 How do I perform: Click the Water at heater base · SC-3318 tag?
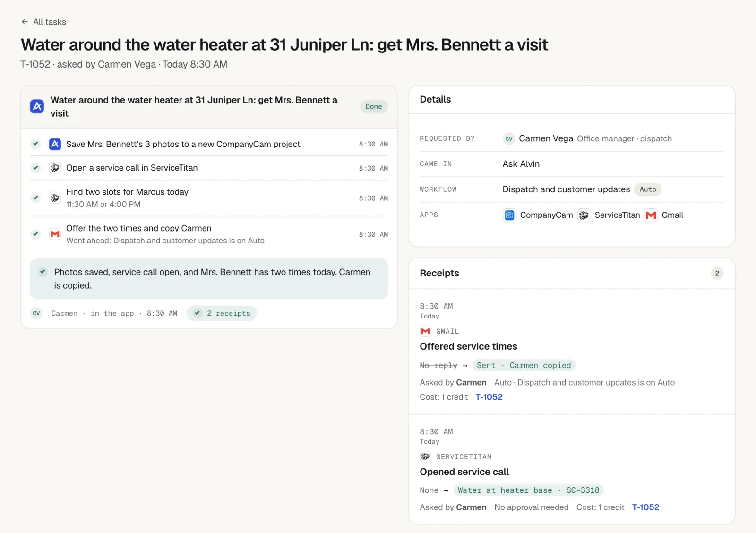pos(528,490)
